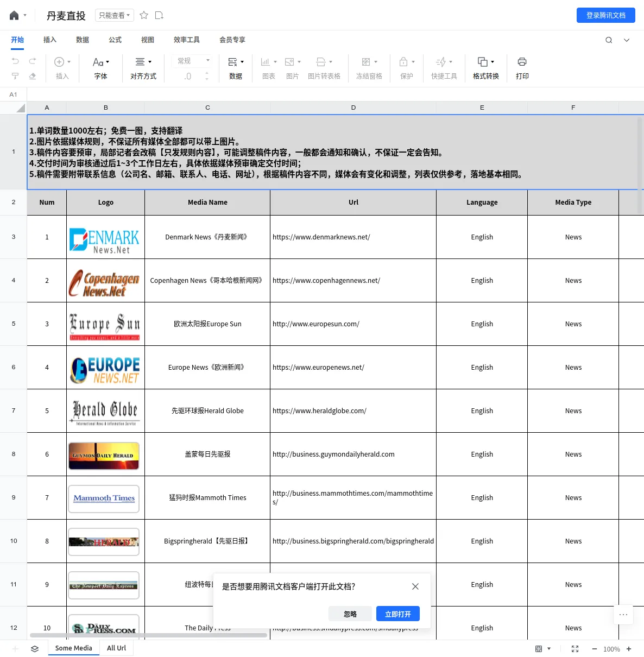Click the https://www.copenhagennews.net/ cell
Viewport: 644px width, 657px height.
(x=353, y=280)
